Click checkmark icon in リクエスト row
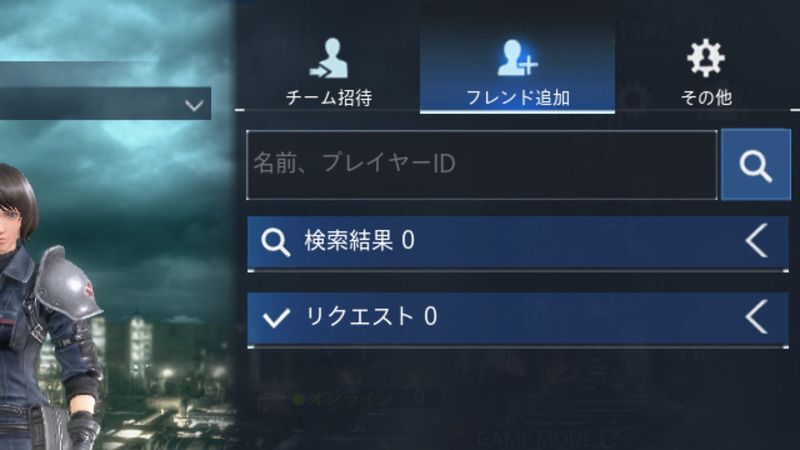The width and height of the screenshot is (800, 450). (x=276, y=317)
